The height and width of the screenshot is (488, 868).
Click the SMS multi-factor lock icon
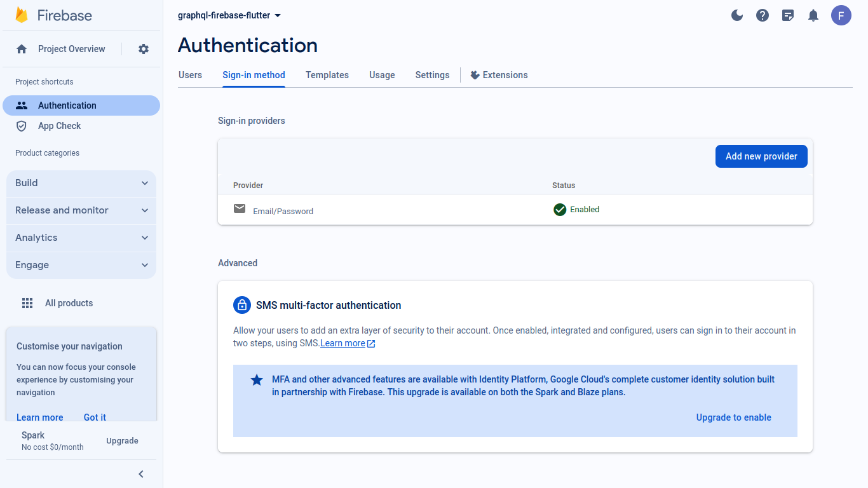click(242, 305)
